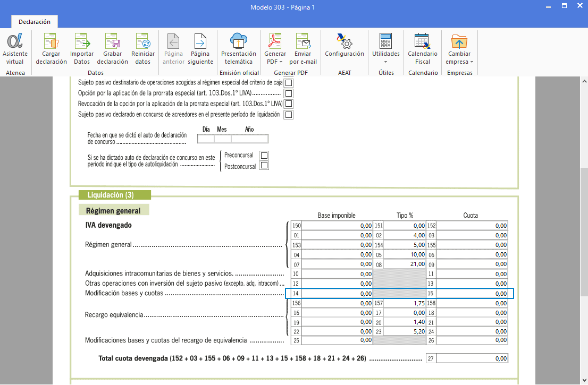Click the vertical scrollbar up arrow
Viewport: 588px width, 385px height.
[584, 81]
